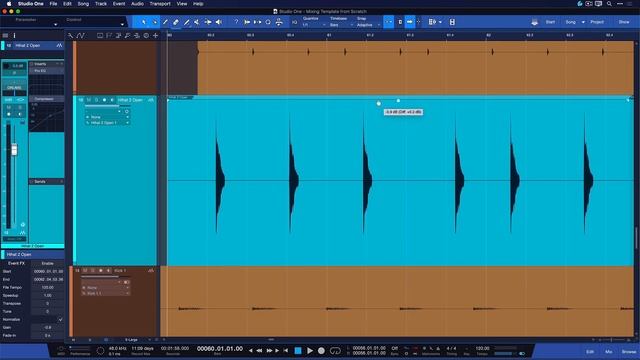Select the Eraser tool
The width and height of the screenshot is (640, 360).
click(176, 22)
